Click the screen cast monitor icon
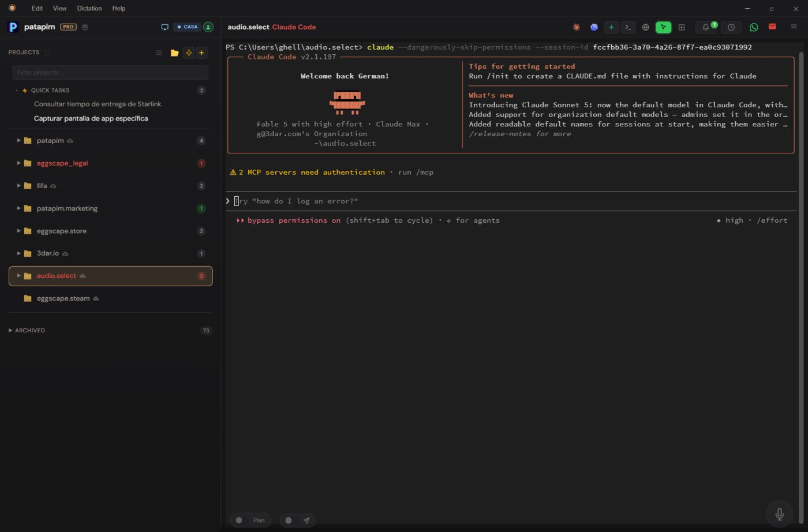The image size is (808, 532). point(164,27)
